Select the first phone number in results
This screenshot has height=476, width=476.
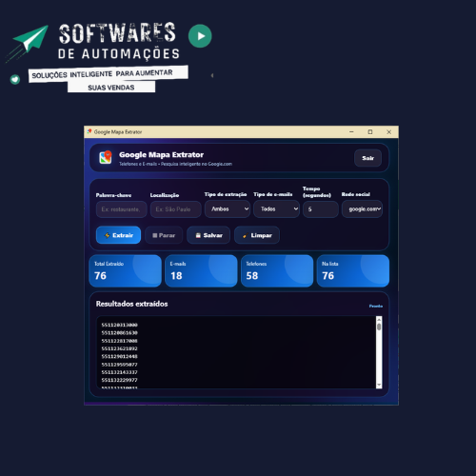pos(119,325)
